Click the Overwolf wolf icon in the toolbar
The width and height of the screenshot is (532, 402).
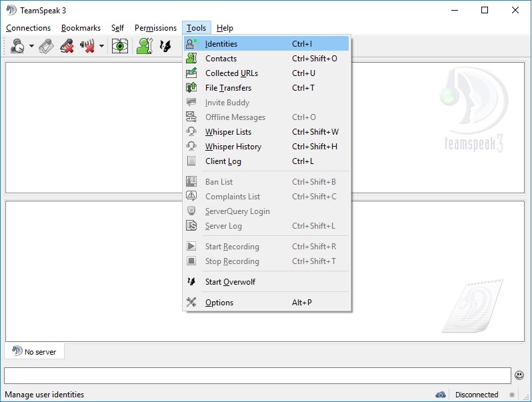(x=166, y=47)
